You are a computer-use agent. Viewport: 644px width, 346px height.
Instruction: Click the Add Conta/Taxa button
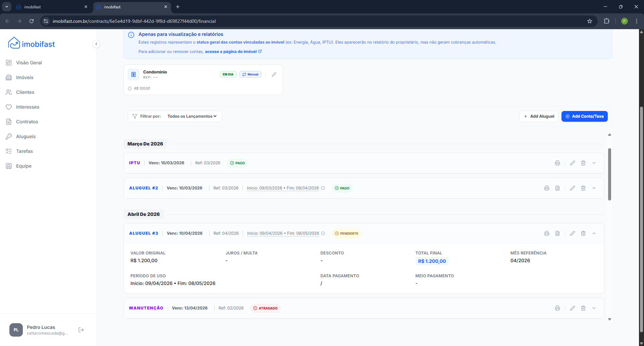coord(584,116)
